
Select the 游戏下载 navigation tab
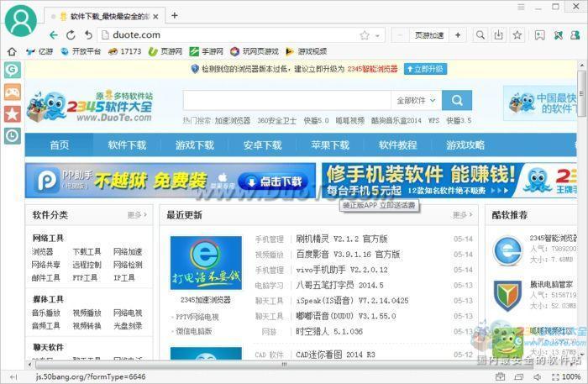coord(195,145)
